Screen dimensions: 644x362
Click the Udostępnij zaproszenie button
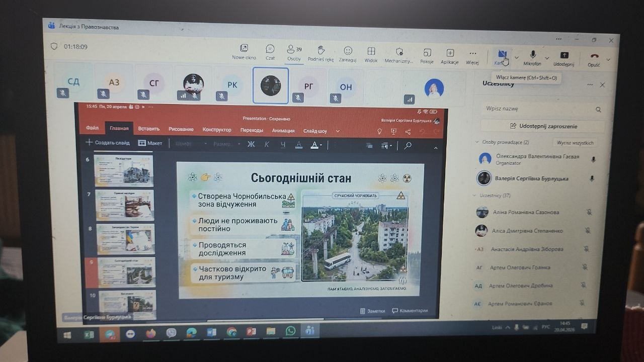tap(542, 126)
